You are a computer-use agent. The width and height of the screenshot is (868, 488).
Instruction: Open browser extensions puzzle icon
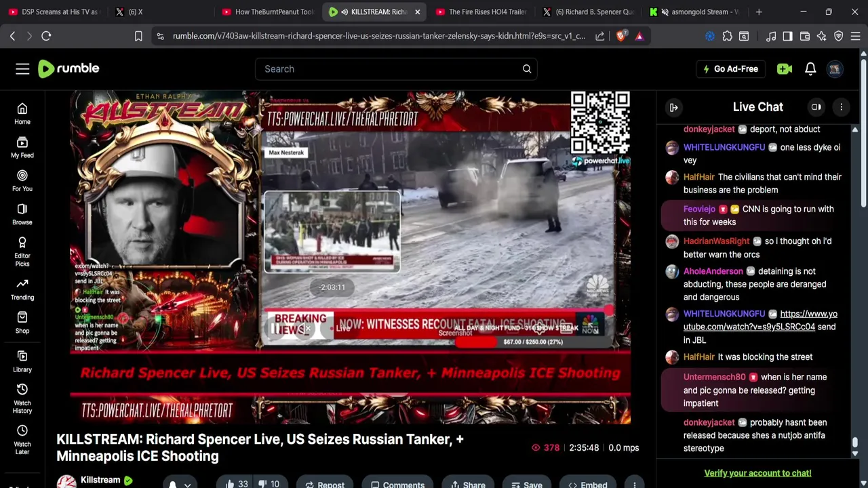tap(727, 36)
